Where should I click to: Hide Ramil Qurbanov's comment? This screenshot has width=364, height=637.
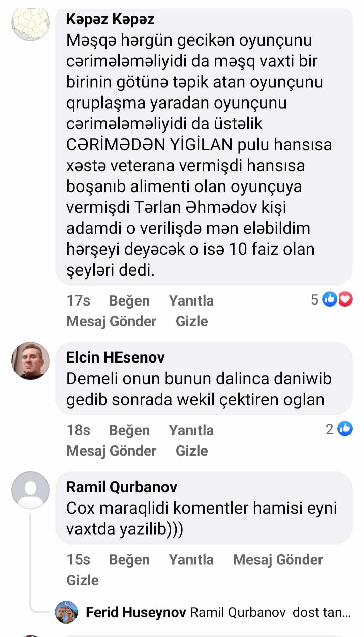click(x=83, y=580)
